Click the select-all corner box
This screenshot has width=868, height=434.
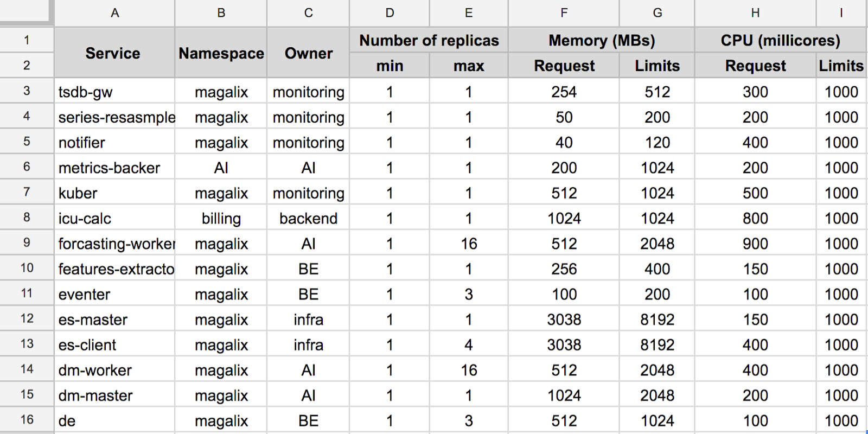tap(26, 12)
